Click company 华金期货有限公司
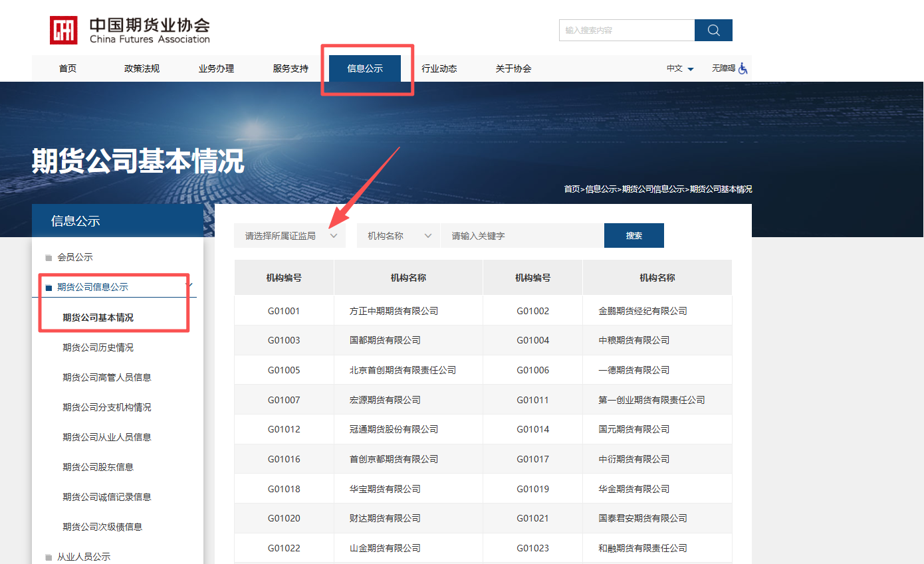924x564 pixels. pyautogui.click(x=634, y=489)
